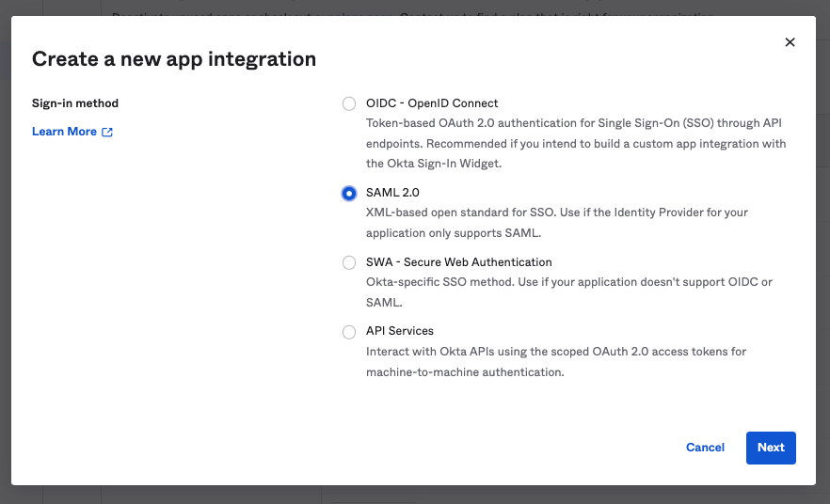The height and width of the screenshot is (504, 830).
Task: Click the external link icon beside Learn More
Action: [x=107, y=133]
